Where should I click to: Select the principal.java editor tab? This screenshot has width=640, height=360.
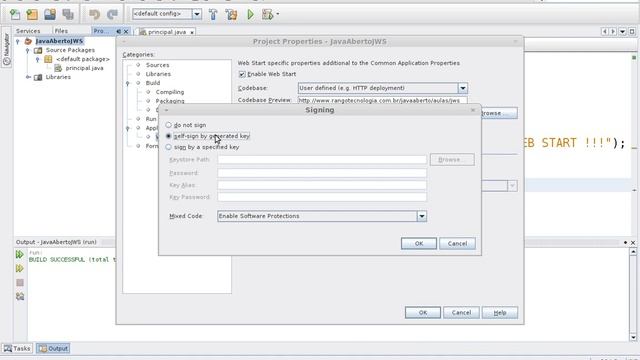click(x=167, y=32)
